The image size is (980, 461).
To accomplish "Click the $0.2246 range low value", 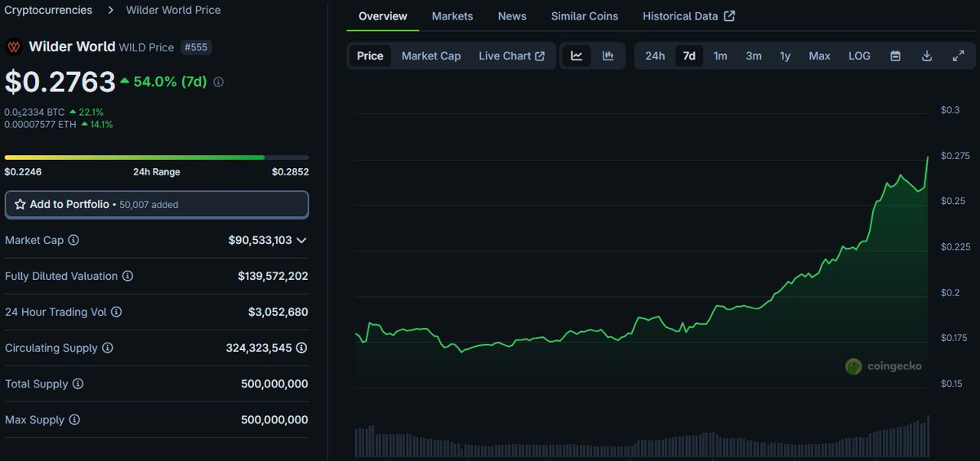I will (23, 171).
